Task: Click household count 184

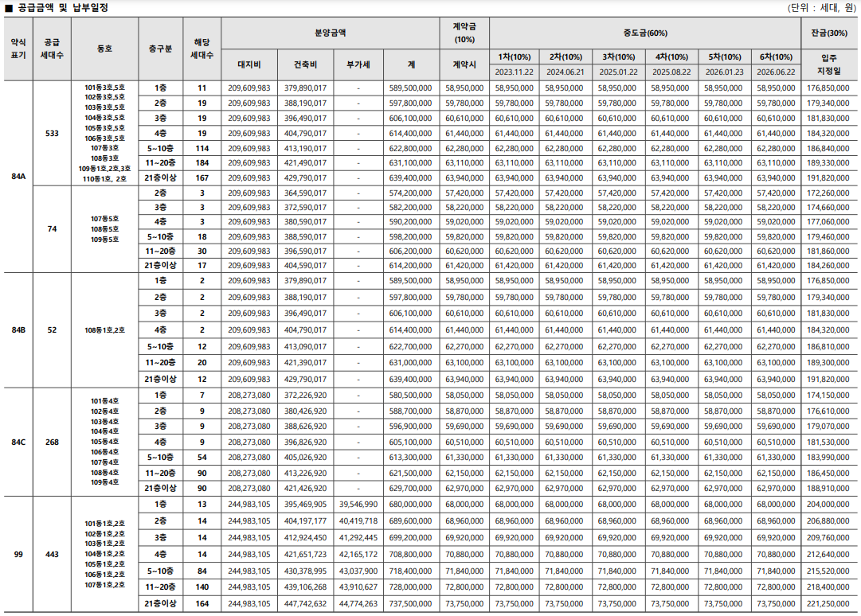Action: tap(202, 163)
